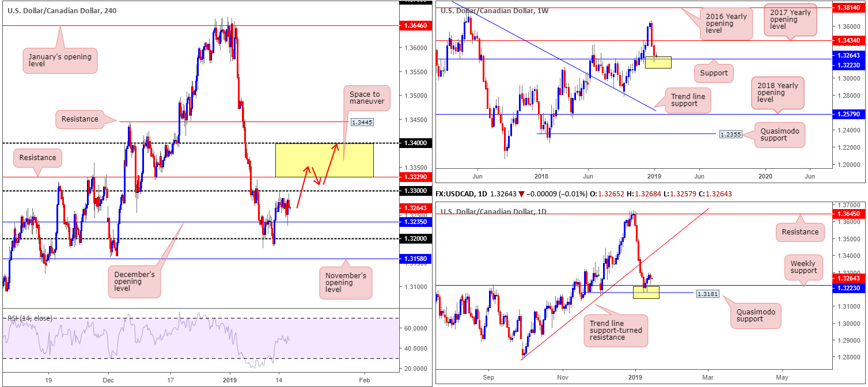Select the 1.3181 price tag
The height and width of the screenshot is (387, 868).
[707, 293]
